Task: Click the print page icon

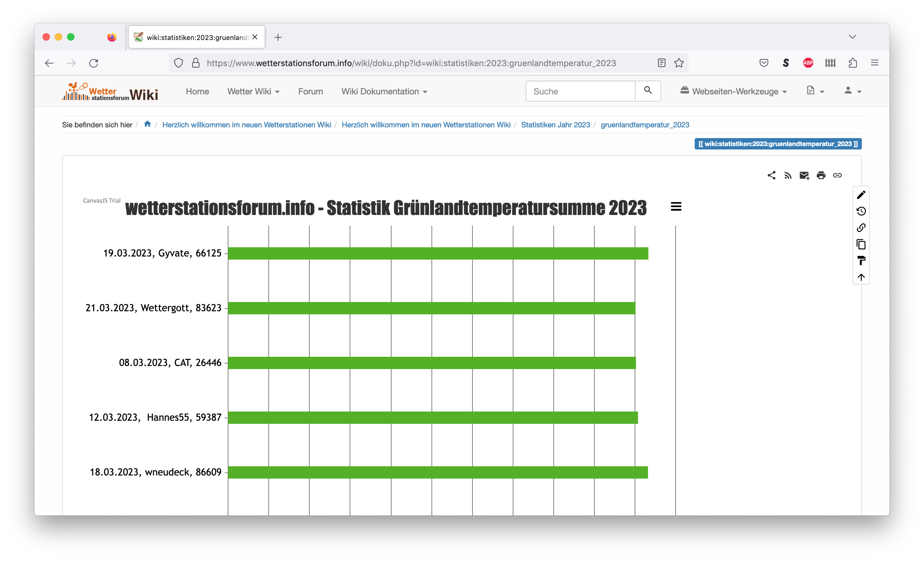Action: [821, 175]
